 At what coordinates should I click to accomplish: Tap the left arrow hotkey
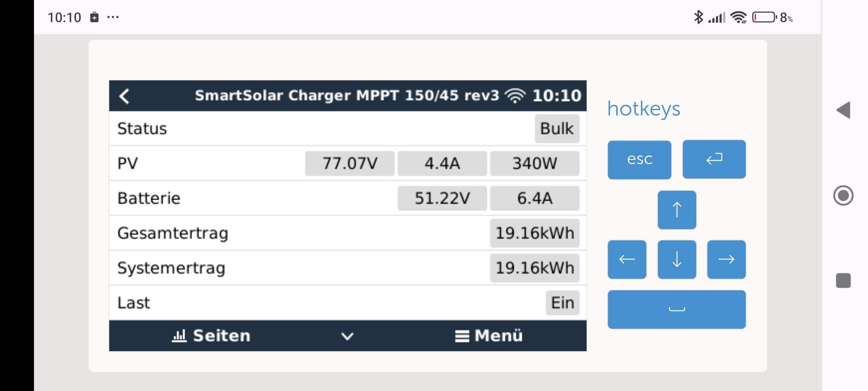click(627, 260)
